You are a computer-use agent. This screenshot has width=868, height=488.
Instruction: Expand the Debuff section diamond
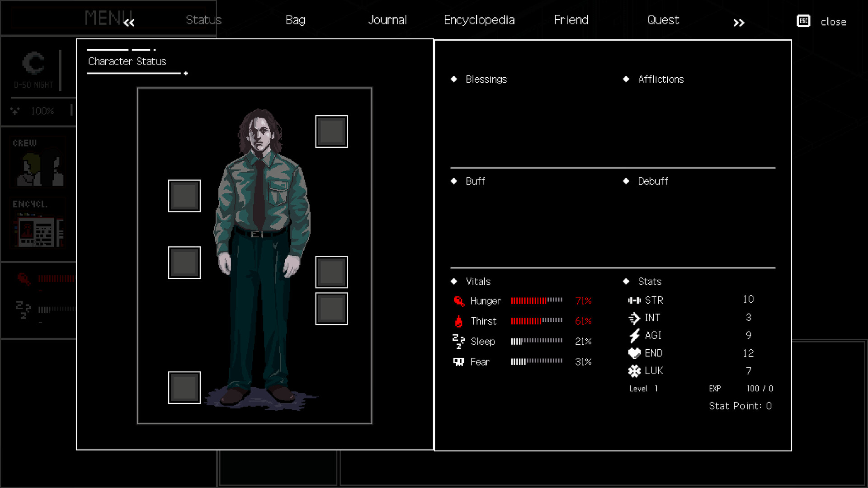pos(626,181)
